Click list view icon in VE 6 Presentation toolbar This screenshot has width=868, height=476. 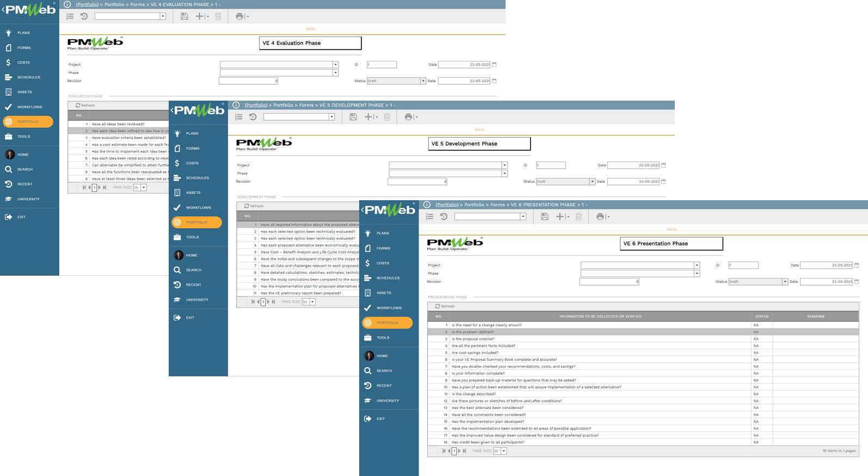(x=429, y=217)
